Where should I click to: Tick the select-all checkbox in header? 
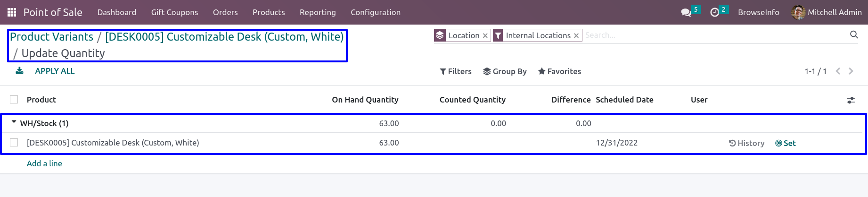click(x=14, y=100)
